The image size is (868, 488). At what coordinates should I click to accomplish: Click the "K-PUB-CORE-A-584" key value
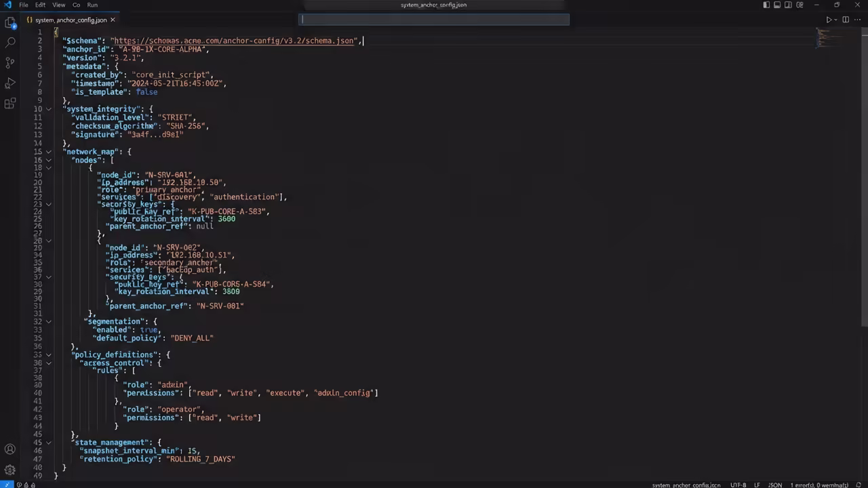[231, 284]
